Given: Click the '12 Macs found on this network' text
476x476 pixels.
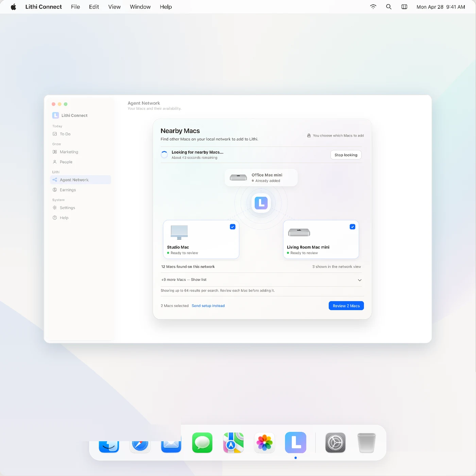Looking at the screenshot, I should [188, 267].
